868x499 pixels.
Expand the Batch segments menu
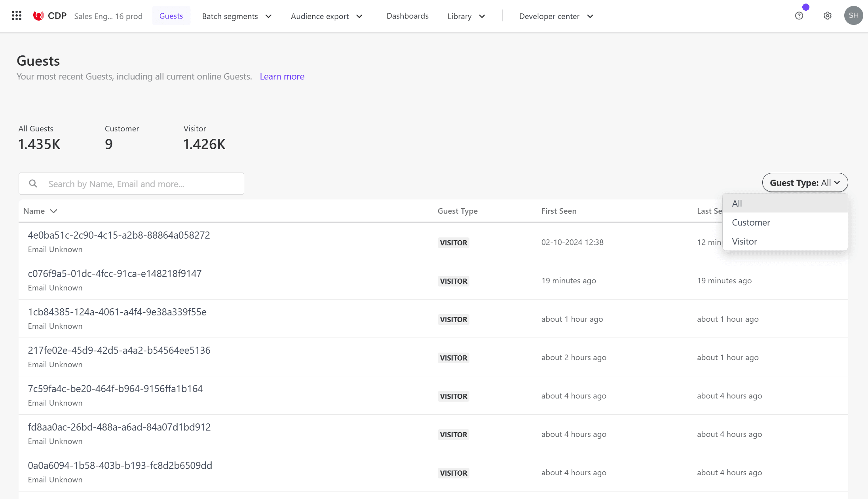pyautogui.click(x=237, y=16)
